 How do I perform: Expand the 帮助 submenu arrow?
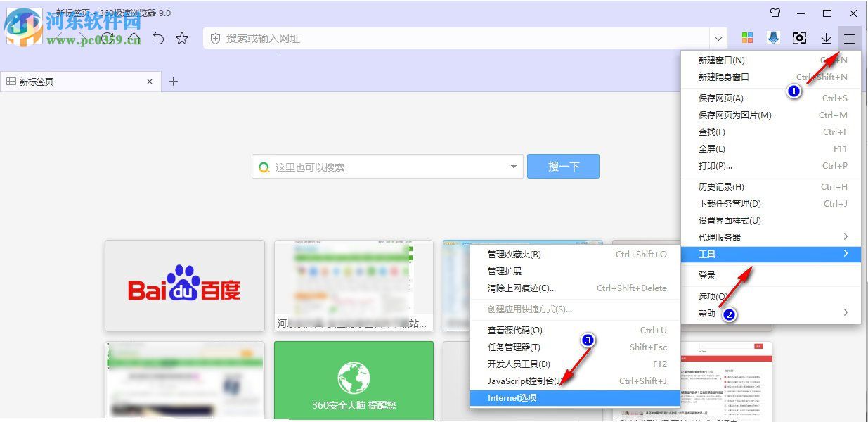(x=846, y=314)
